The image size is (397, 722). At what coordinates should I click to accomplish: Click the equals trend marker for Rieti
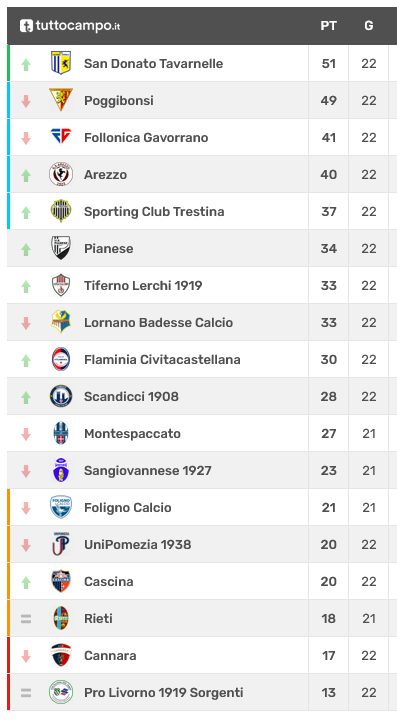(x=26, y=619)
